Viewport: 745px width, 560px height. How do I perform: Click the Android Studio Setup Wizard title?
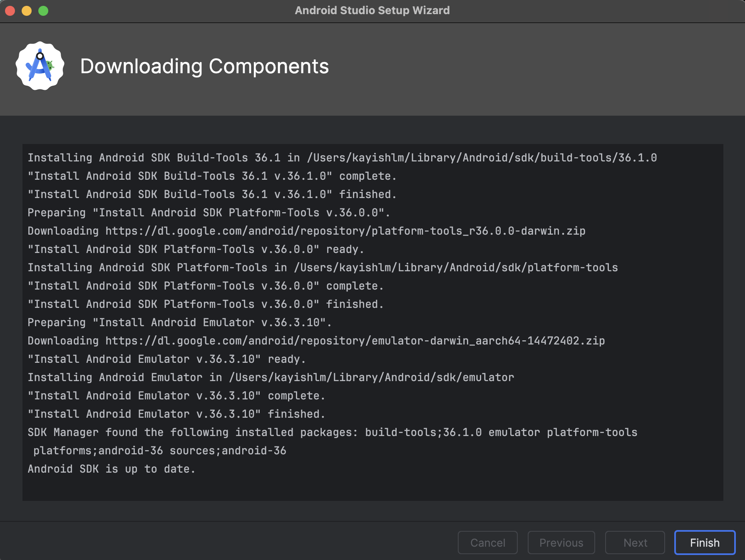pyautogui.click(x=372, y=10)
